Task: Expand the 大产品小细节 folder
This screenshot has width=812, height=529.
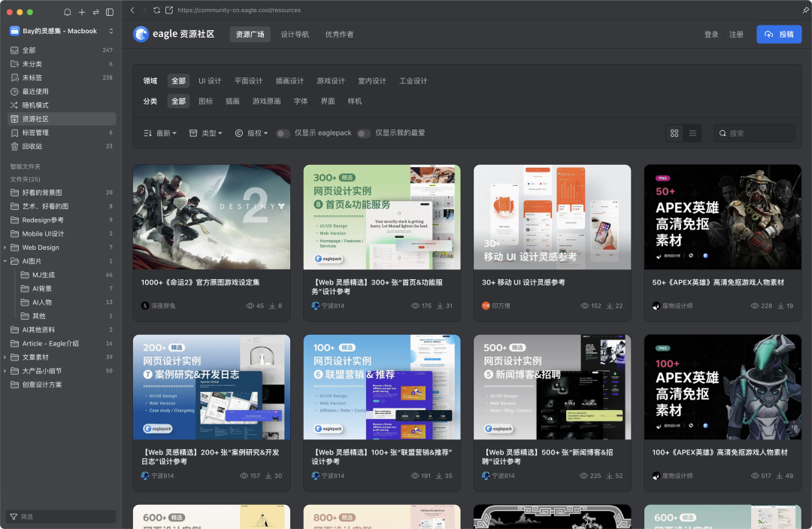Action: tap(5, 371)
